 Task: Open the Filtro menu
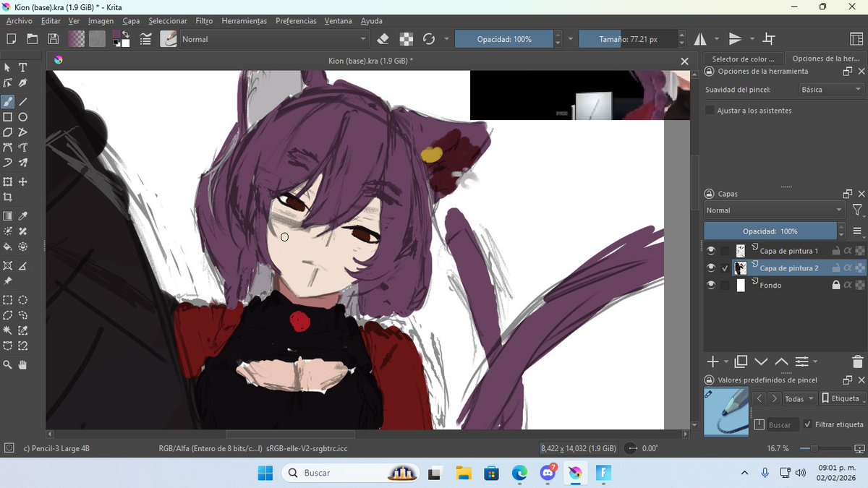[x=205, y=20]
